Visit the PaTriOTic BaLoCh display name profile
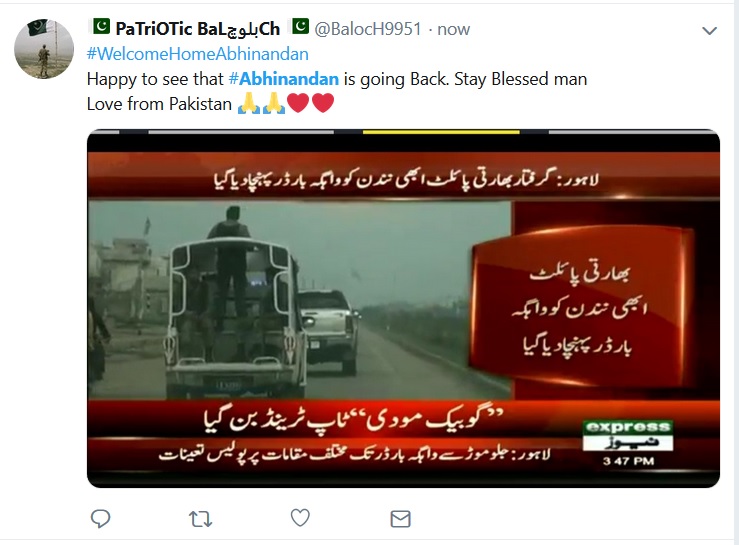The width and height of the screenshot is (739, 545). coord(197,29)
